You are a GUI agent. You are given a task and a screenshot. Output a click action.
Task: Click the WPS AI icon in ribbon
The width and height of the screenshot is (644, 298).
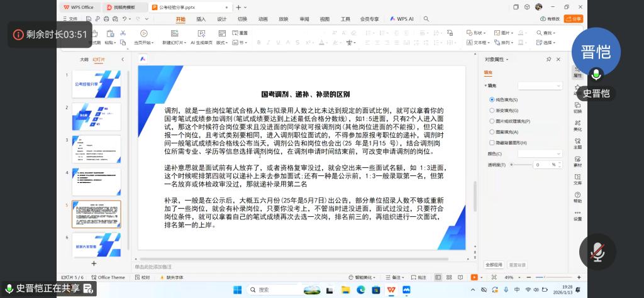(x=402, y=19)
